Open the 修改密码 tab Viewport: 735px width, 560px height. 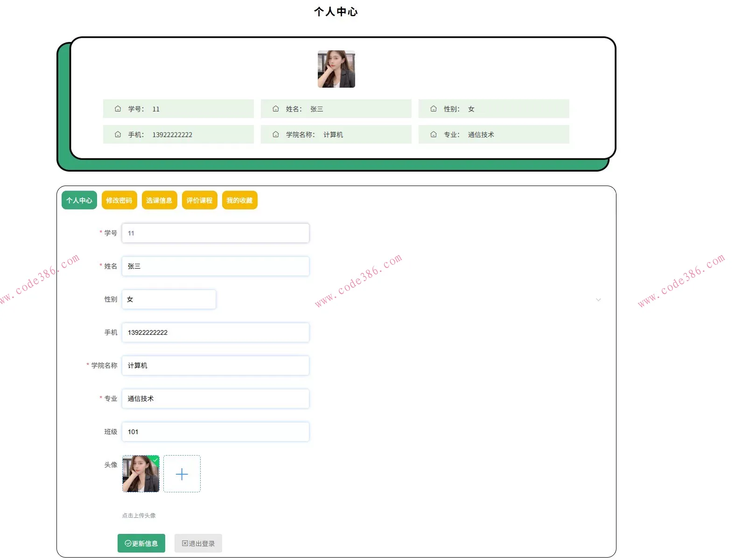coord(119,200)
